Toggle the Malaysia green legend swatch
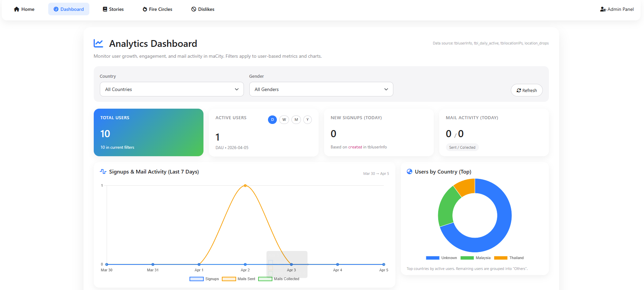Image resolution: width=644 pixels, height=290 pixels. (467, 258)
